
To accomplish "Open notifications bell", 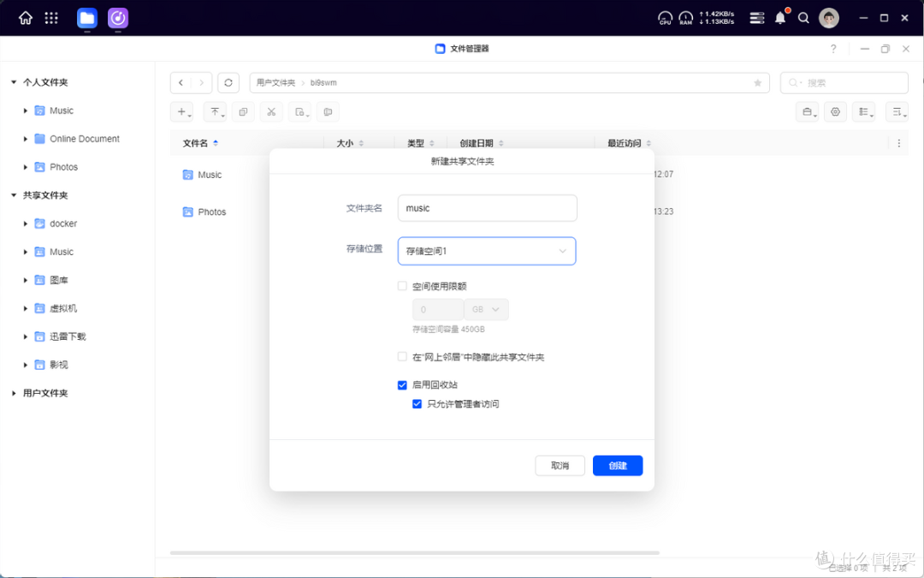I will (780, 18).
